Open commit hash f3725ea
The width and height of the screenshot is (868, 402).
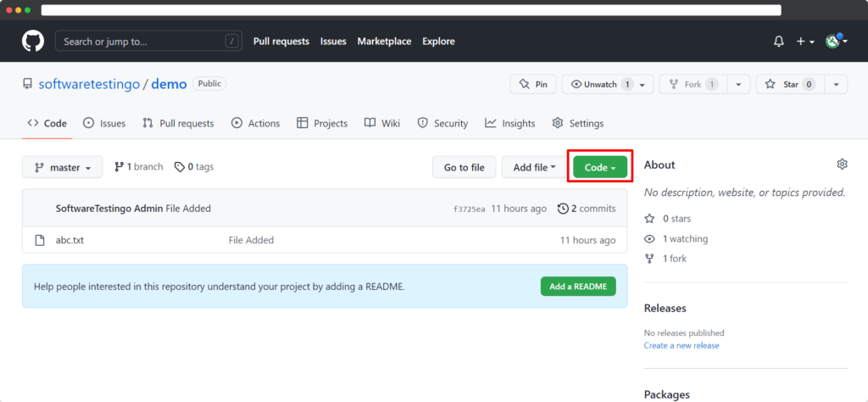470,209
